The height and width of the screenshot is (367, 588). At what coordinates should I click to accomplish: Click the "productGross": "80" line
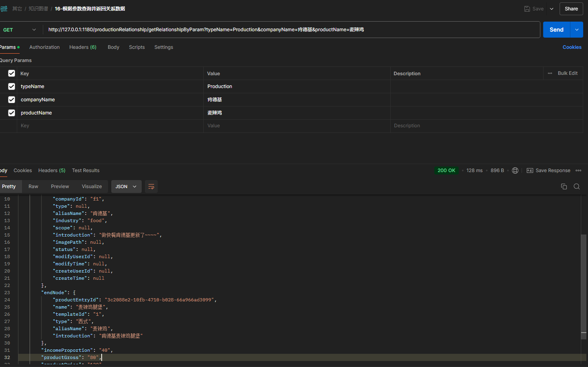(71, 357)
